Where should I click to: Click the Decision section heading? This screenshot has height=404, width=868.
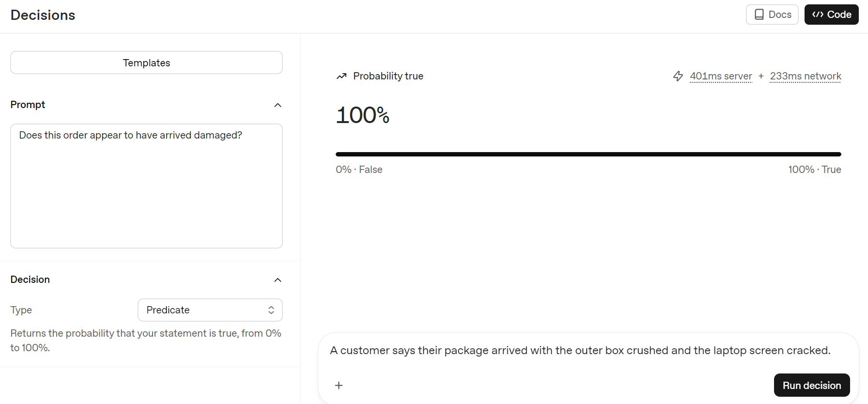pyautogui.click(x=30, y=280)
